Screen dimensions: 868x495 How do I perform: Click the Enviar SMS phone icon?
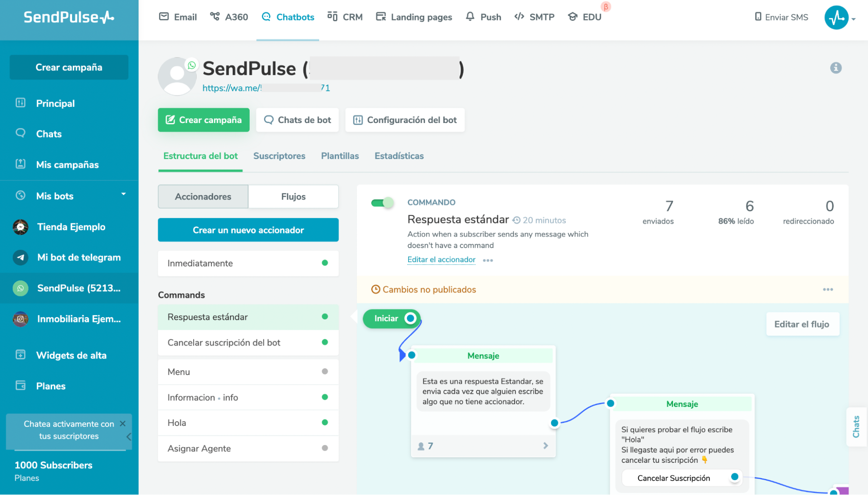(758, 17)
